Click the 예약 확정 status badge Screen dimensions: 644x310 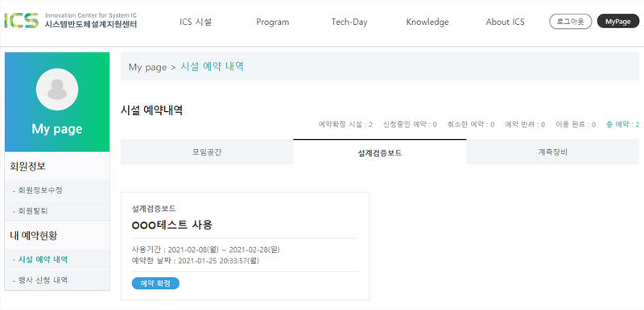pos(155,283)
